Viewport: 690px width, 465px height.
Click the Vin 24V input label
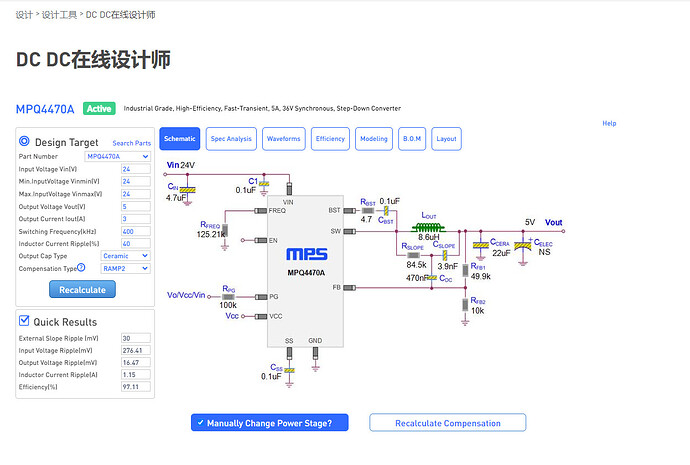[180, 165]
